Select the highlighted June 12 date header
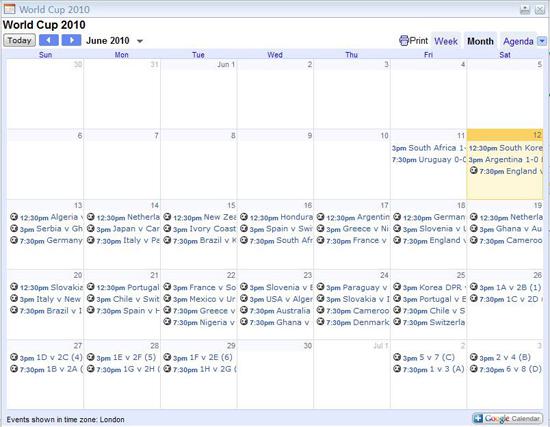Image resolution: width=550 pixels, height=427 pixels. click(505, 135)
